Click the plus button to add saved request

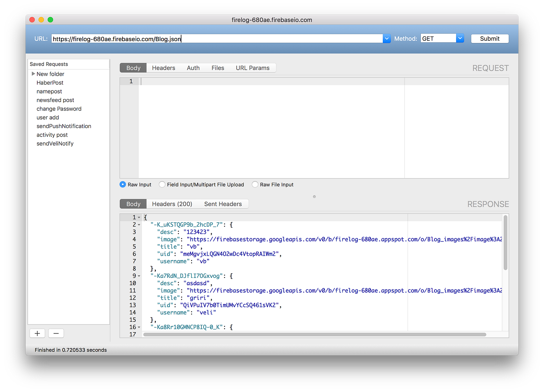(37, 333)
